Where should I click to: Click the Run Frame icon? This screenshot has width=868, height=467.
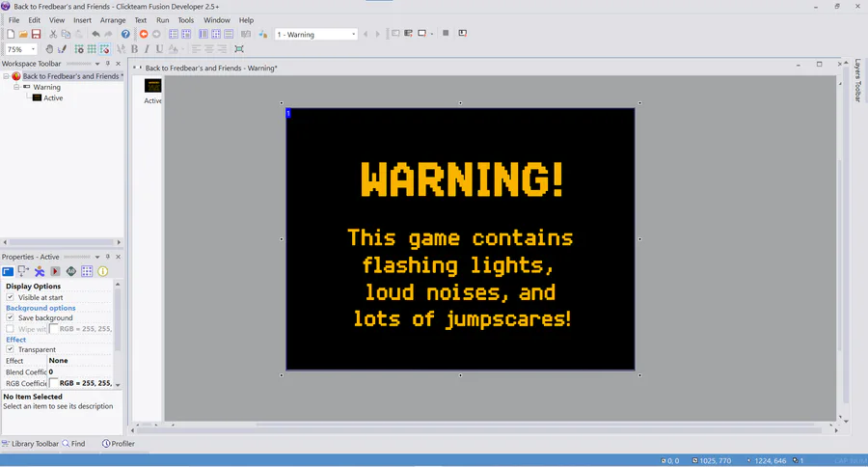pyautogui.click(x=421, y=33)
